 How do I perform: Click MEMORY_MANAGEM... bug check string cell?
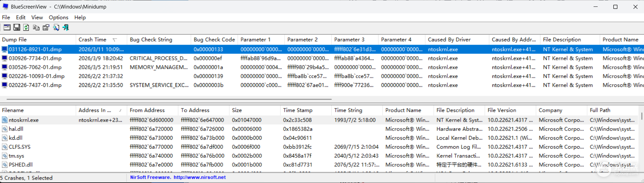pyautogui.click(x=159, y=67)
